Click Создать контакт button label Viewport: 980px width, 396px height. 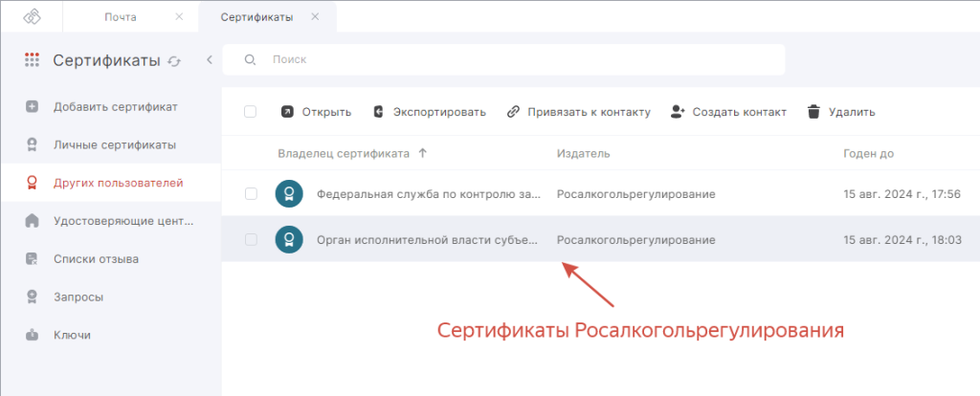pos(740,113)
